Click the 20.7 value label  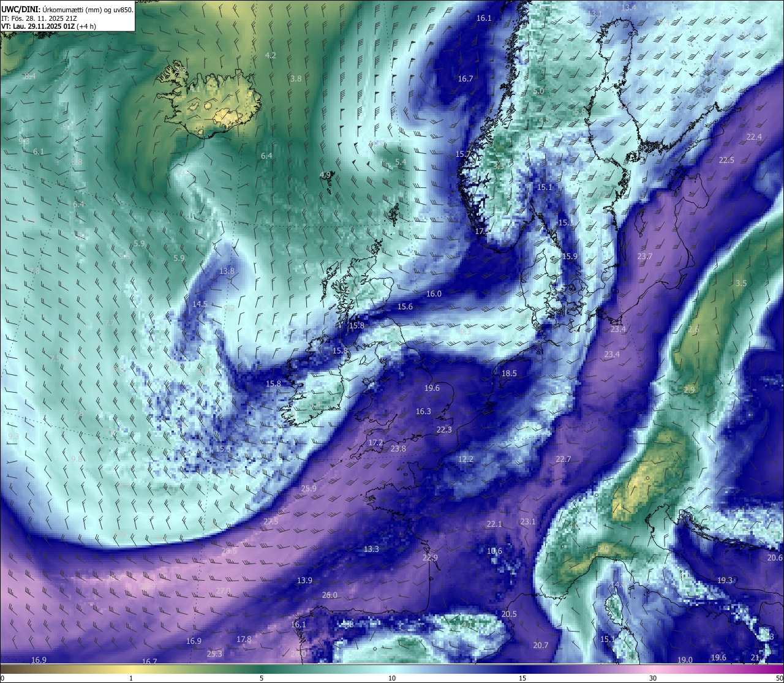coord(541,645)
